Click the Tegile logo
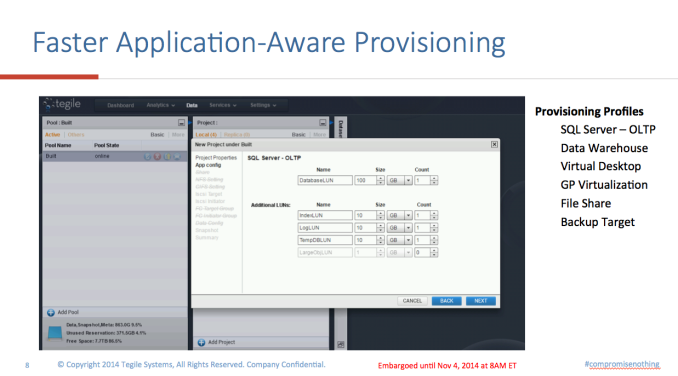The height and width of the screenshot is (376, 678). pyautogui.click(x=63, y=104)
